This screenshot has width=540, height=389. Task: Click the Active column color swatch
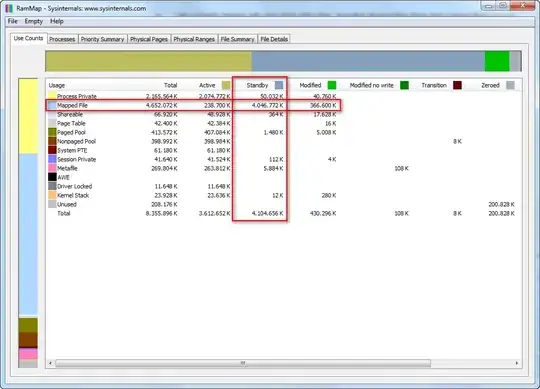tap(226, 85)
